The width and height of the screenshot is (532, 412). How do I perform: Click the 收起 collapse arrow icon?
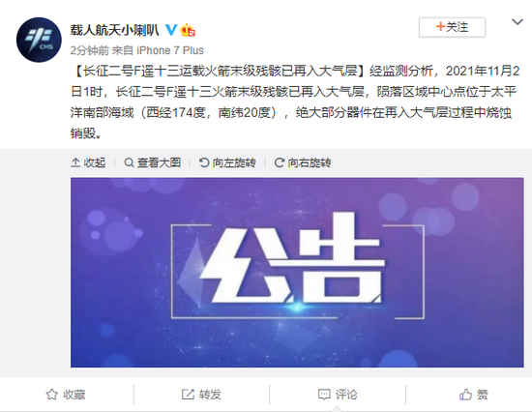[x=75, y=162]
